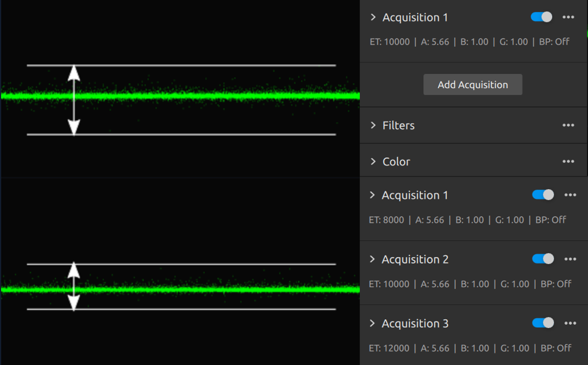This screenshot has width=588, height=365.
Task: Turn off Acquisition 1 switch with ET 8000
Action: 543,195
